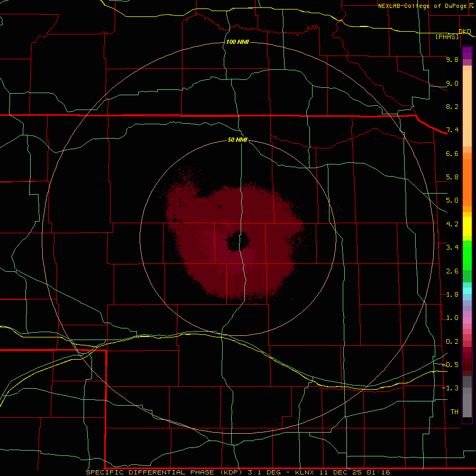476x476 pixels.
Task: Click the 4.2 value on the color scale
Action: point(452,224)
